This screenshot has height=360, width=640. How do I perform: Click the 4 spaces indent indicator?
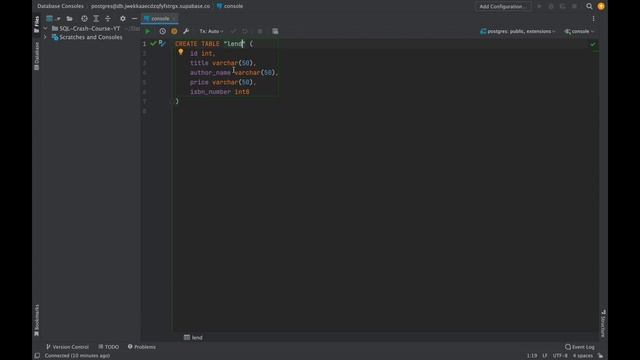pyautogui.click(x=583, y=356)
